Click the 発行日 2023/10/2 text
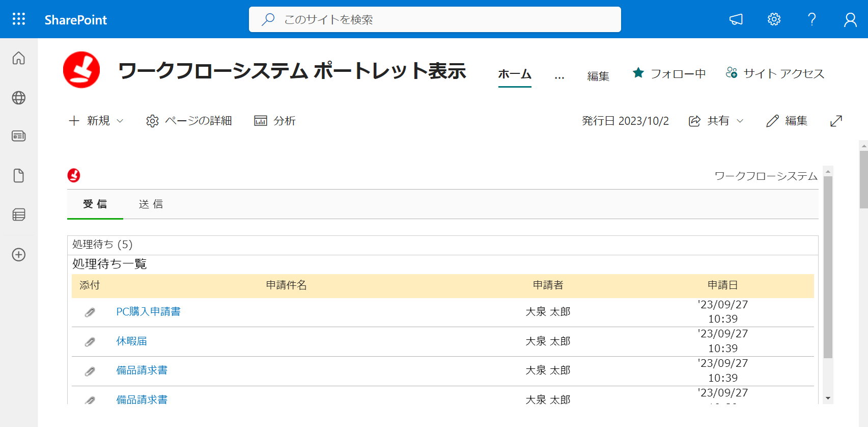 click(626, 121)
